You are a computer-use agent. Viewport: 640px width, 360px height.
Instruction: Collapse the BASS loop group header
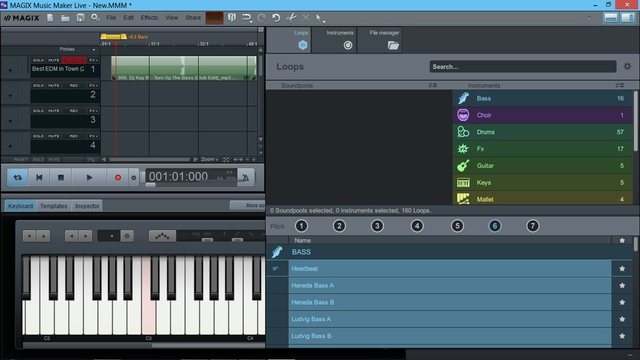click(449, 252)
